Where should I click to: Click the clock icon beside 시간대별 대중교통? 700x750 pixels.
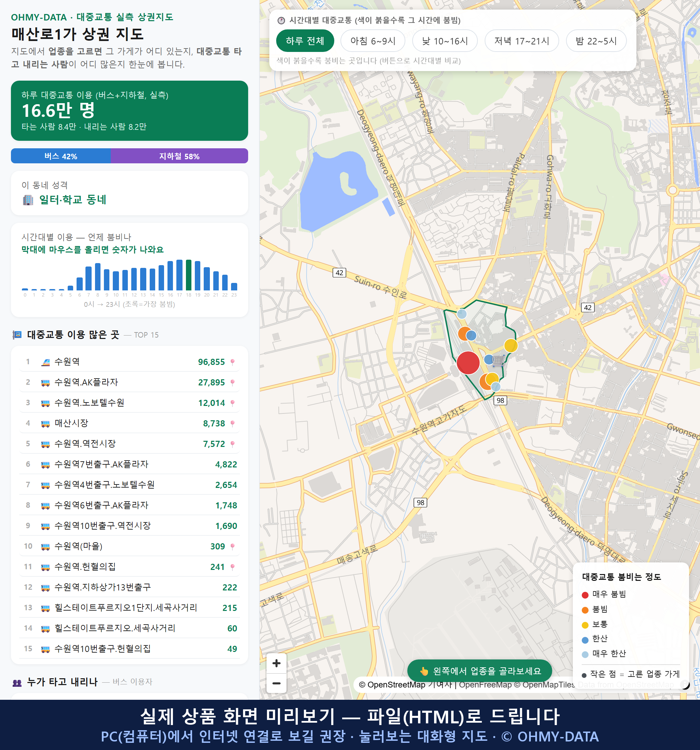281,21
